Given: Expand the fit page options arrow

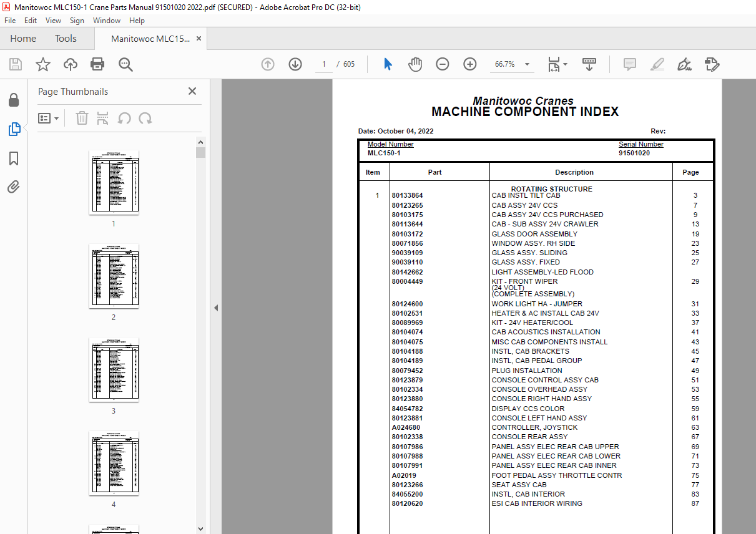Looking at the screenshot, I should pos(565,64).
